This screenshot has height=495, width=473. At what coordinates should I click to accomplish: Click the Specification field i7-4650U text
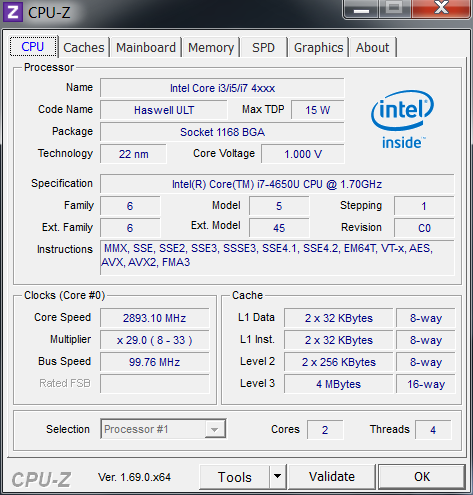(277, 184)
